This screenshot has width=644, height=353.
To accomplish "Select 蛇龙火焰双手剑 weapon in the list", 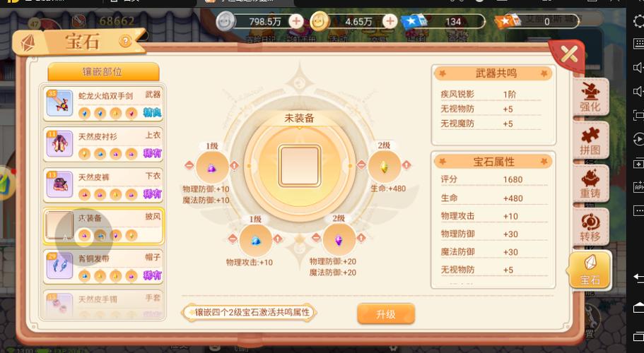I will coord(103,103).
